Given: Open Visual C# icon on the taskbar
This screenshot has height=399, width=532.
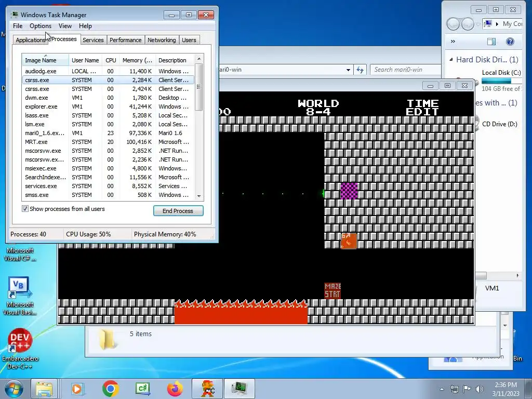Looking at the screenshot, I should [142, 389].
